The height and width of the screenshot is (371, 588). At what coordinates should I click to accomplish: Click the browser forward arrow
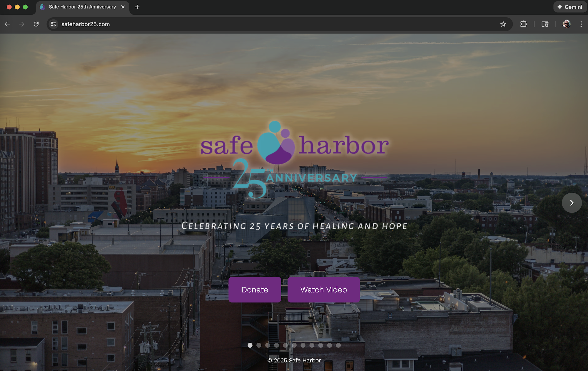[x=21, y=24]
